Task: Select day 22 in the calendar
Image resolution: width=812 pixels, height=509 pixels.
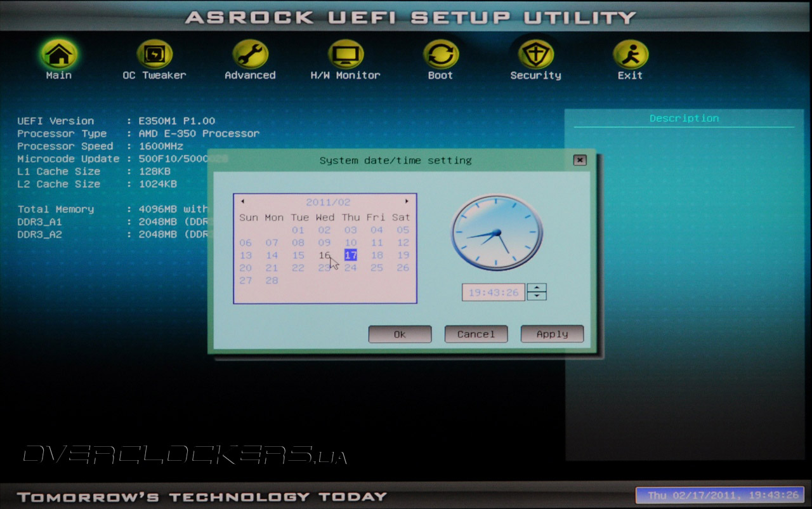Action: pos(298,268)
